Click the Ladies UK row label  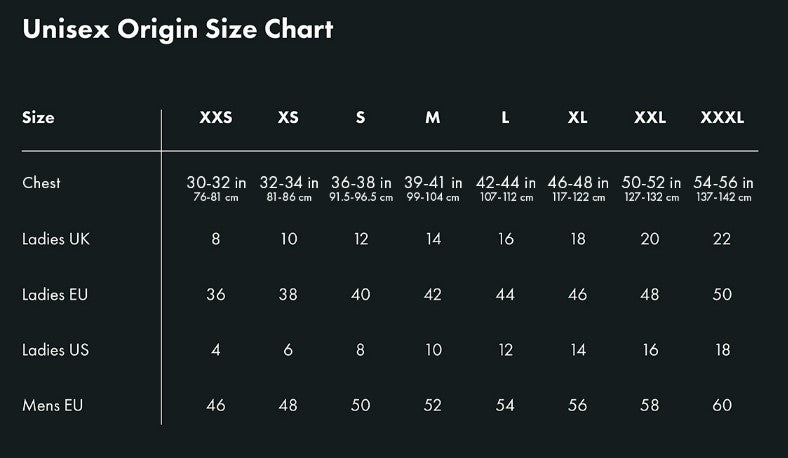click(56, 239)
